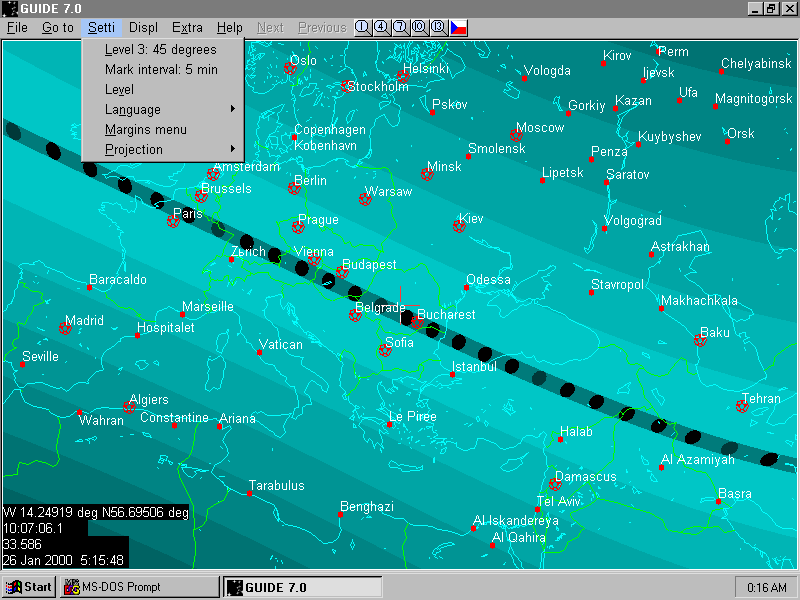Click the zoom level 4 magnifier icon

381,27
